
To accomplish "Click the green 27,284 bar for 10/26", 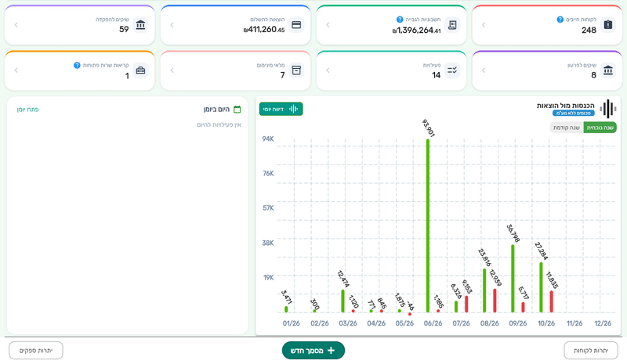I will (541, 287).
